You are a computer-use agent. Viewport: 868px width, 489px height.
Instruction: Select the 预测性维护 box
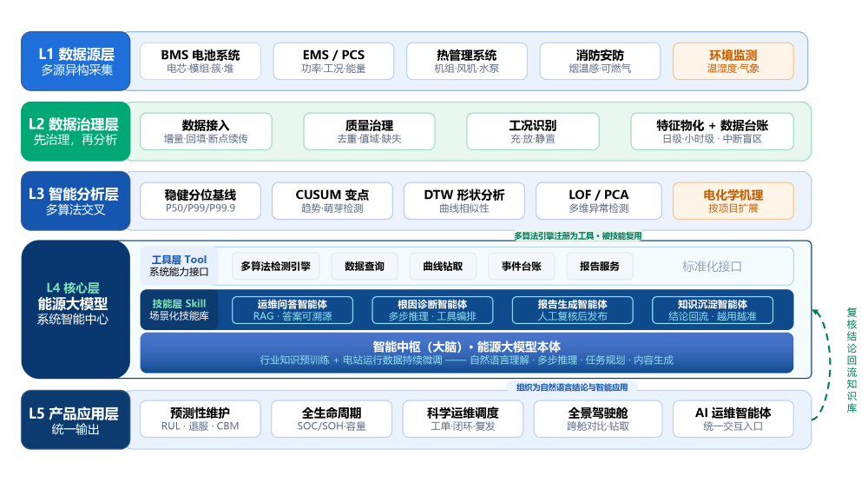pyautogui.click(x=201, y=420)
